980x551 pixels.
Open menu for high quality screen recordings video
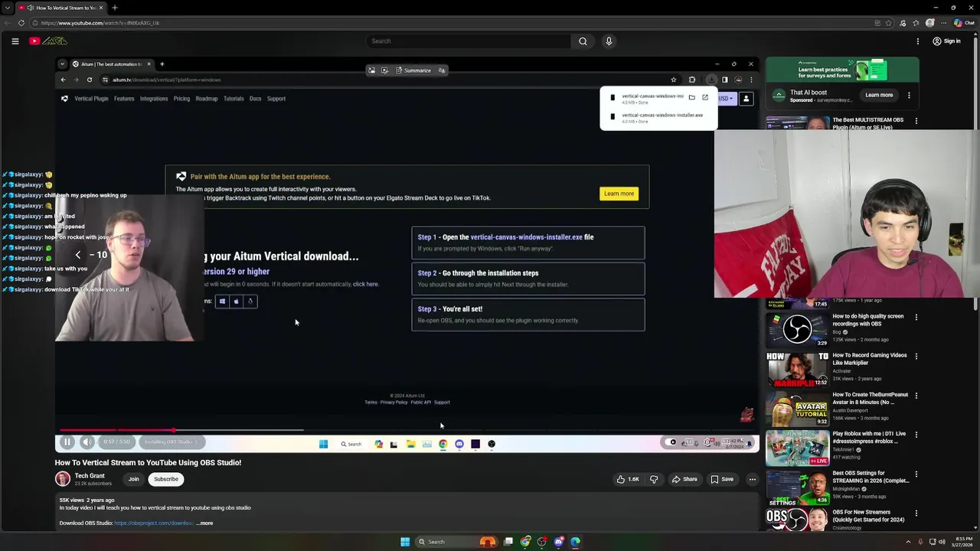coord(916,317)
